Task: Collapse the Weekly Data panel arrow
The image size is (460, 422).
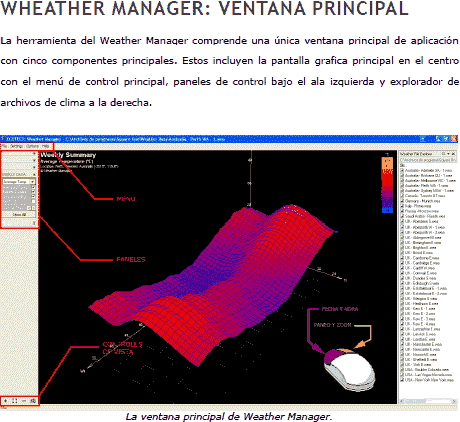Action: pos(34,174)
